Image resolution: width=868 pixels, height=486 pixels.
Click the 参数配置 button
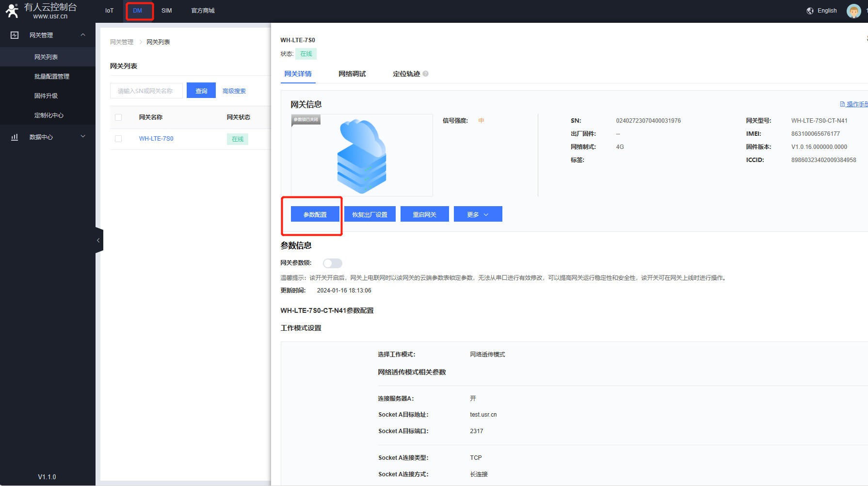tap(315, 214)
